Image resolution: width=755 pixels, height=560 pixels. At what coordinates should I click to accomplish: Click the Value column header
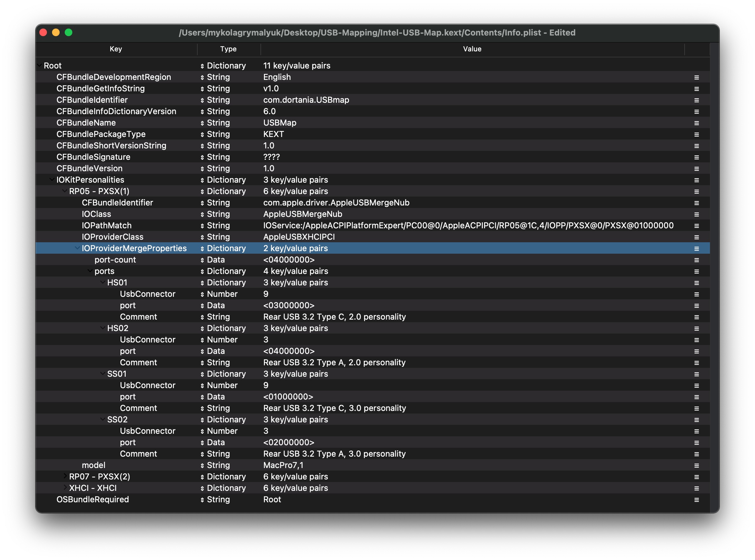click(x=472, y=49)
